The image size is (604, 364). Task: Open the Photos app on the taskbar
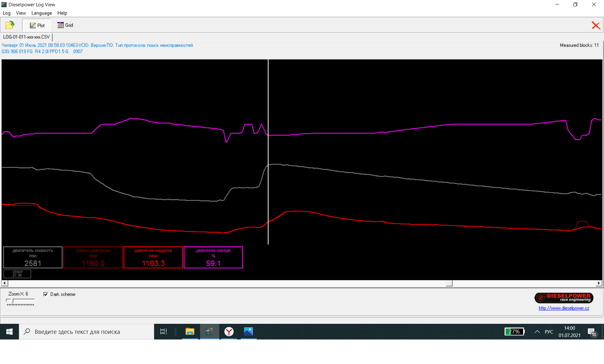(249, 332)
